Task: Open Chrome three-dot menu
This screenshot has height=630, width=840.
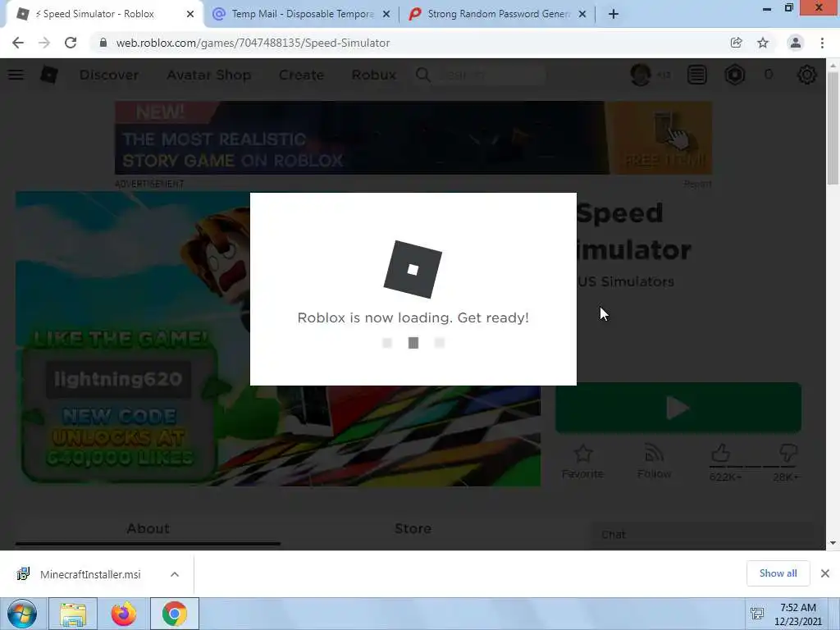Action: (x=822, y=43)
